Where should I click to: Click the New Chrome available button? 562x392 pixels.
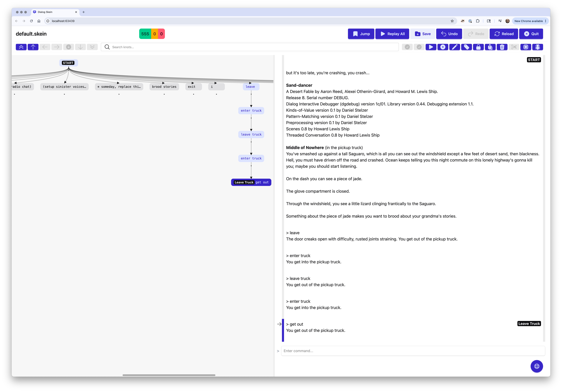pos(530,21)
